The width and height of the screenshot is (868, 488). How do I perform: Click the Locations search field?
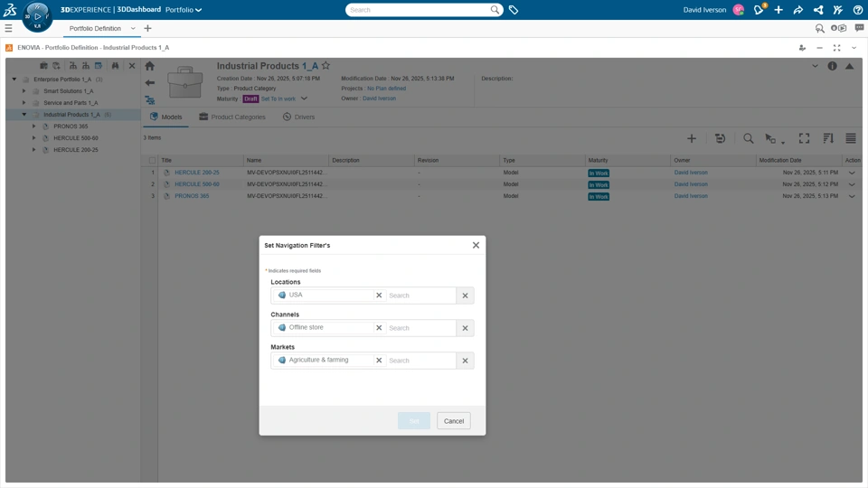click(421, 296)
